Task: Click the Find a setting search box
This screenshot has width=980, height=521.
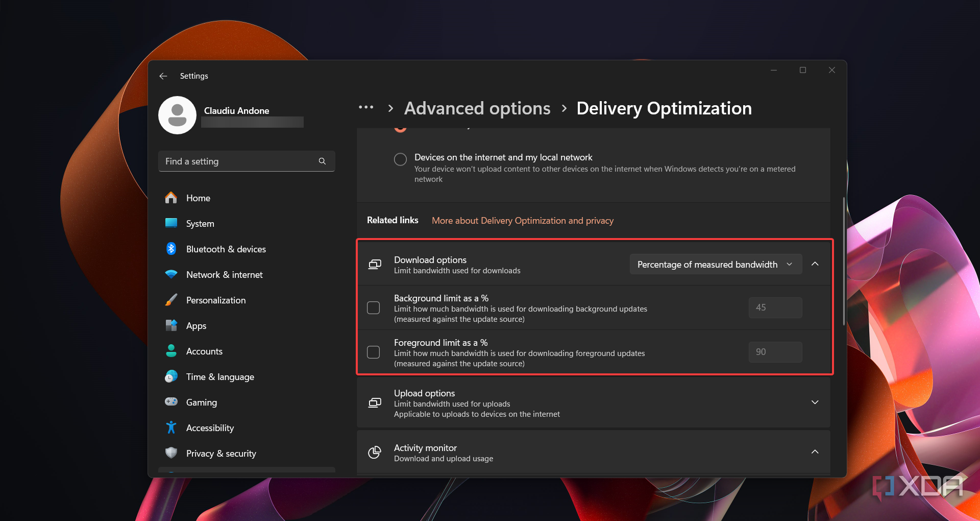Action: (x=247, y=161)
